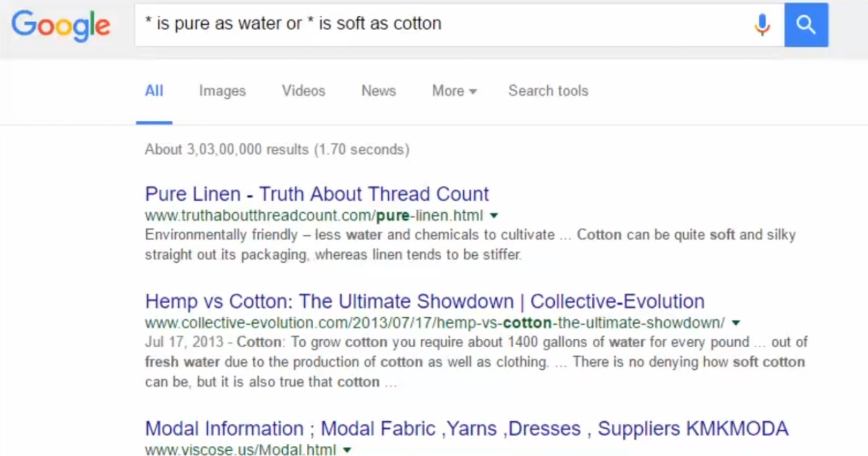Switch to the Videos tab
This screenshot has height=456, width=868.
[304, 91]
